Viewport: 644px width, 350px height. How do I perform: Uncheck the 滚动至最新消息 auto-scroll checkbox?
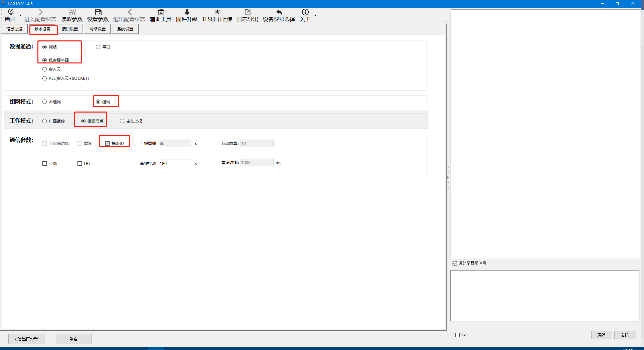coord(455,264)
